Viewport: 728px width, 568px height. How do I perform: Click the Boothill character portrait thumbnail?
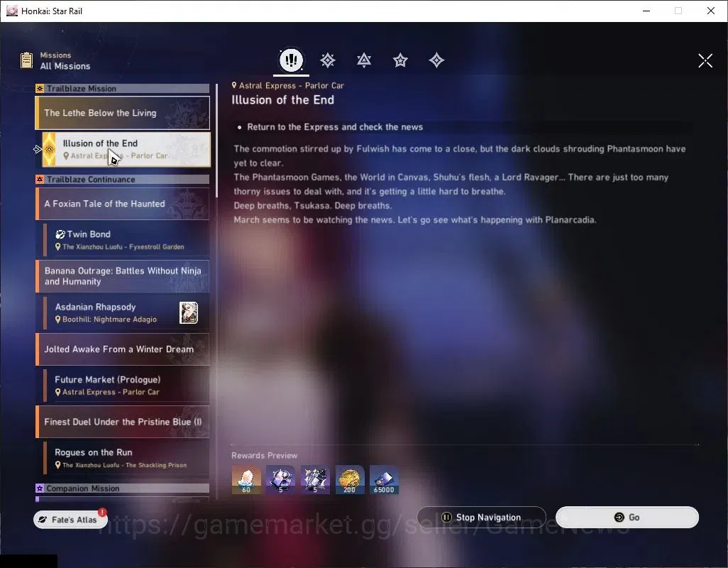[x=189, y=312]
